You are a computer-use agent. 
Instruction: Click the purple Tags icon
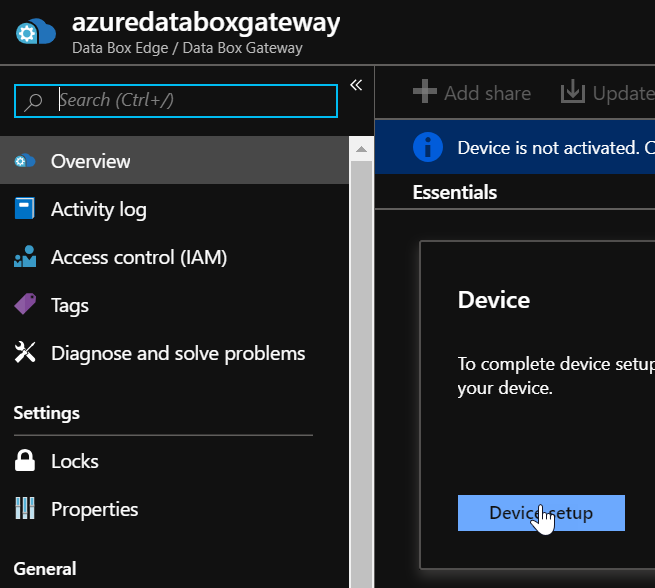coord(24,305)
